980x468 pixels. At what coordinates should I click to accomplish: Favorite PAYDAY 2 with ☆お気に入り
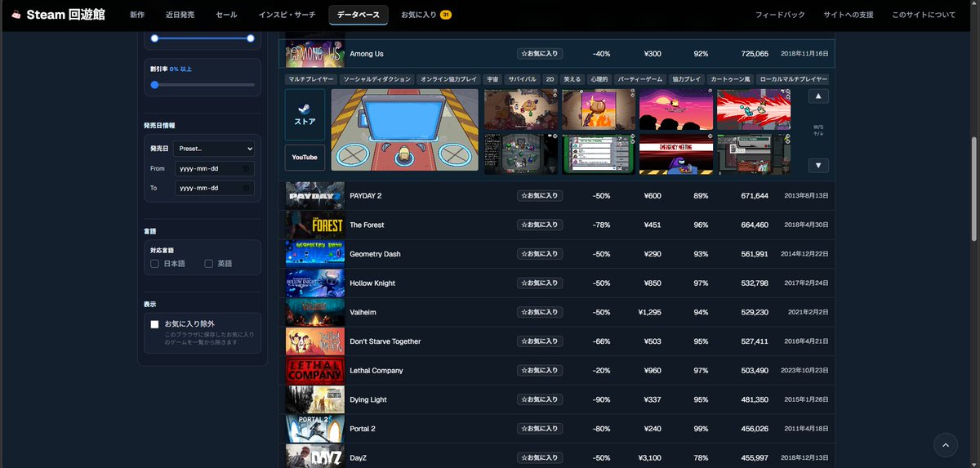[540, 196]
